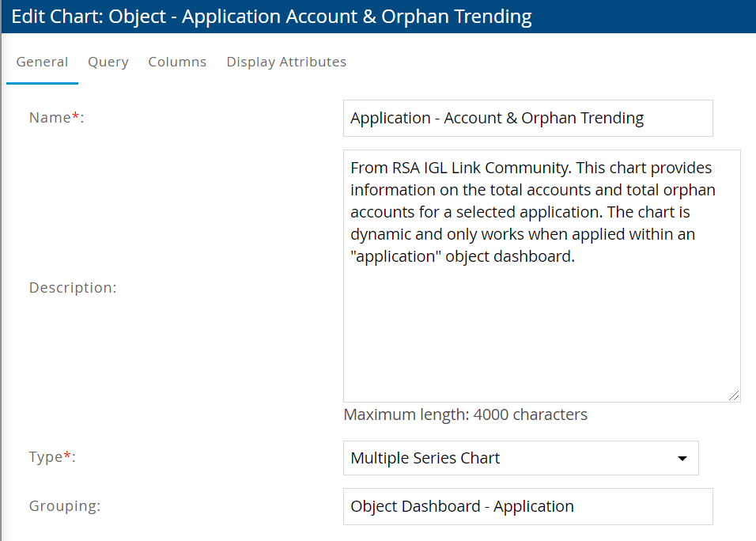Open the Query tab
Screen dimensions: 756x541
(108, 62)
